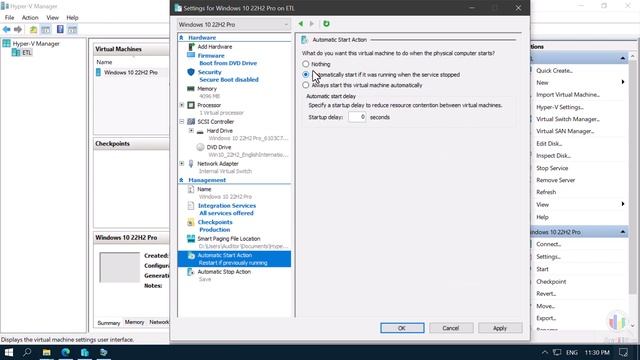Select Windows 10 22H2 Pro in Virtual Machines list
The height and width of the screenshot is (360, 640).
coord(131,72)
